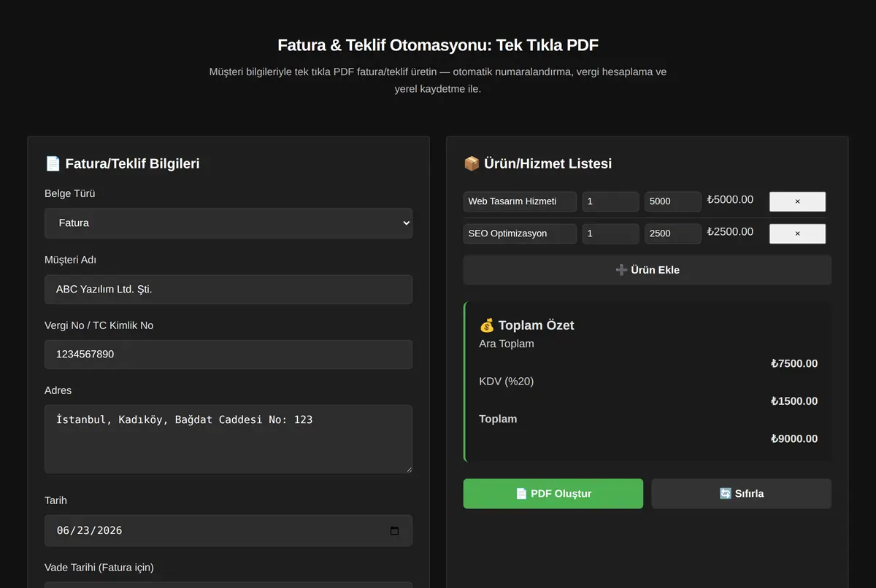The image size is (876, 588).
Task: Click the Müşteri Adı input field
Action: 228,290
